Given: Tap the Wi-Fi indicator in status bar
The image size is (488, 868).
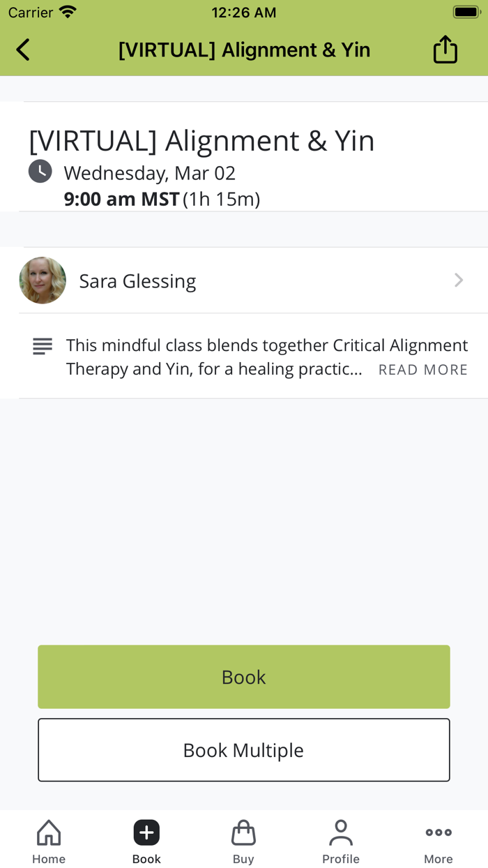Looking at the screenshot, I should (67, 11).
